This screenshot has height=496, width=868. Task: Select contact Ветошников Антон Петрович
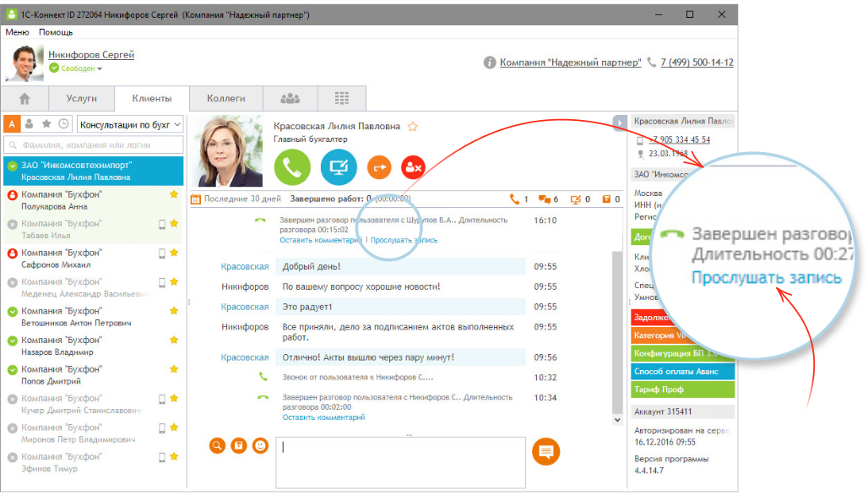94,317
